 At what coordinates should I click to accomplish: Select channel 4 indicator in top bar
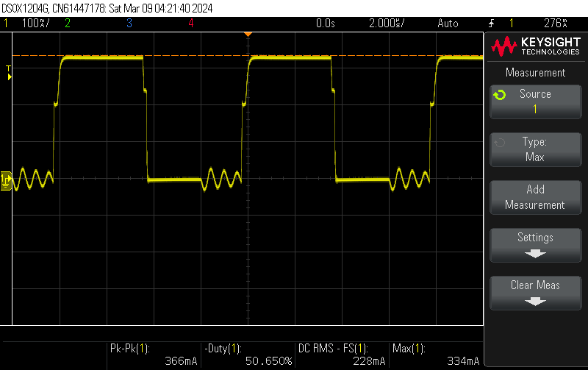pyautogui.click(x=191, y=24)
